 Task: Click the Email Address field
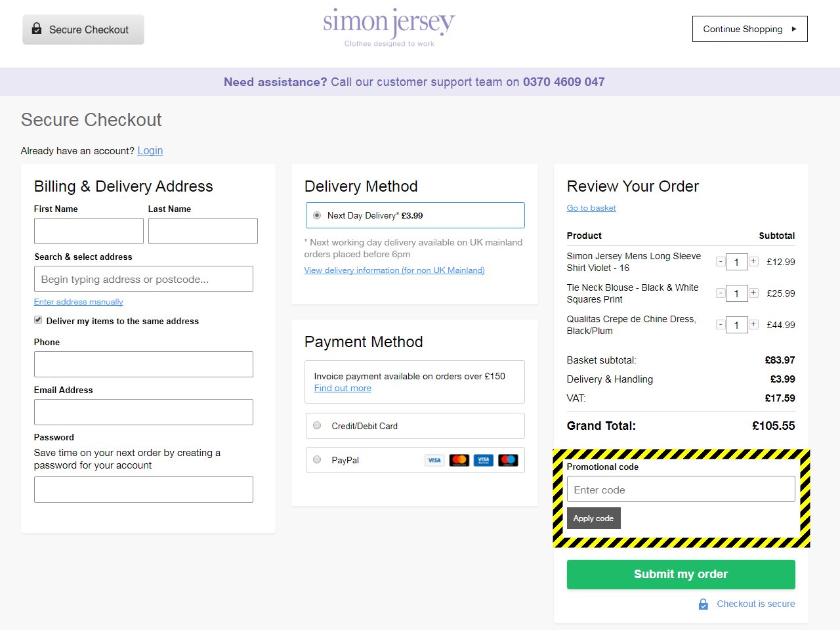tap(144, 412)
